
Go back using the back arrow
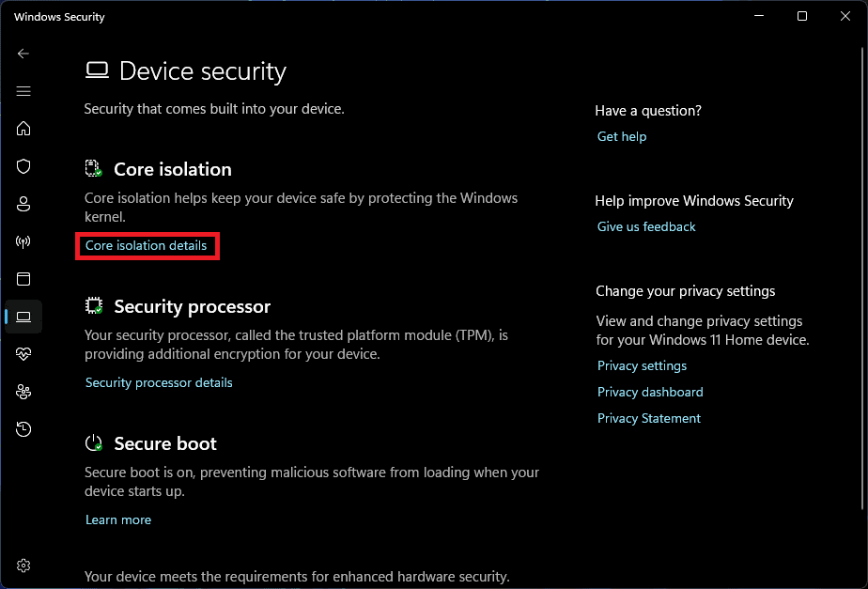click(x=23, y=54)
